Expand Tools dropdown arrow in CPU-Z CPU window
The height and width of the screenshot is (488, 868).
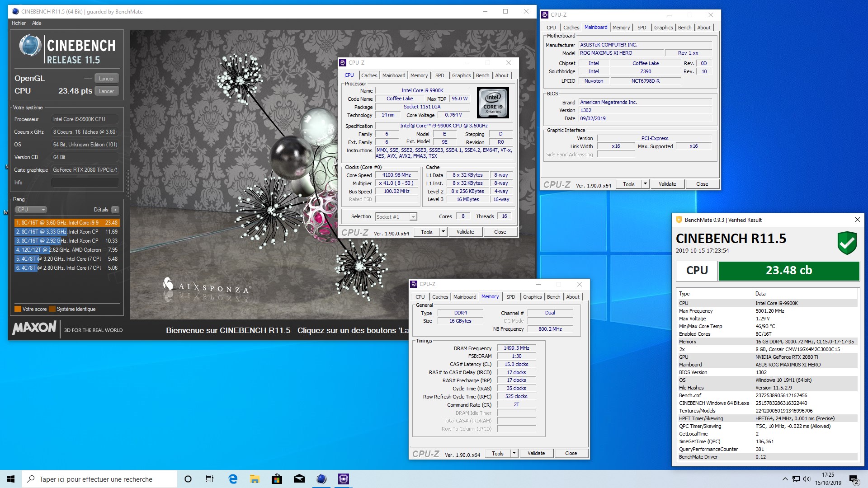pyautogui.click(x=443, y=232)
